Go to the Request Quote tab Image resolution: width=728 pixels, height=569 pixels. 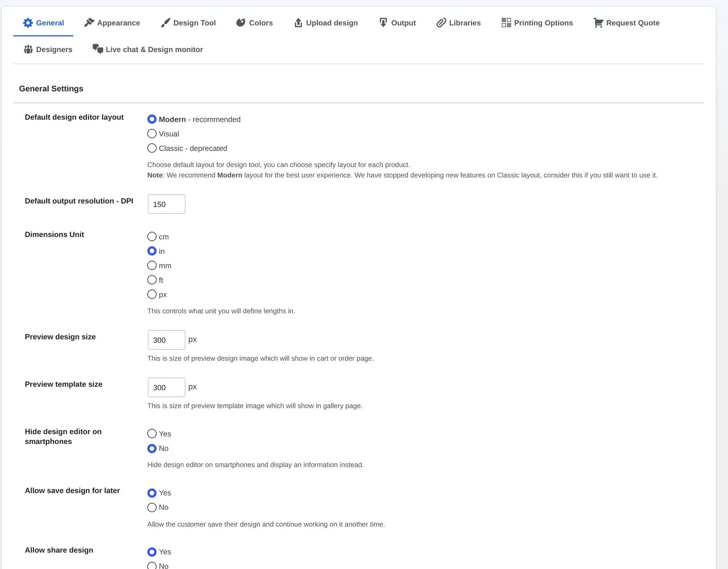[x=627, y=23]
